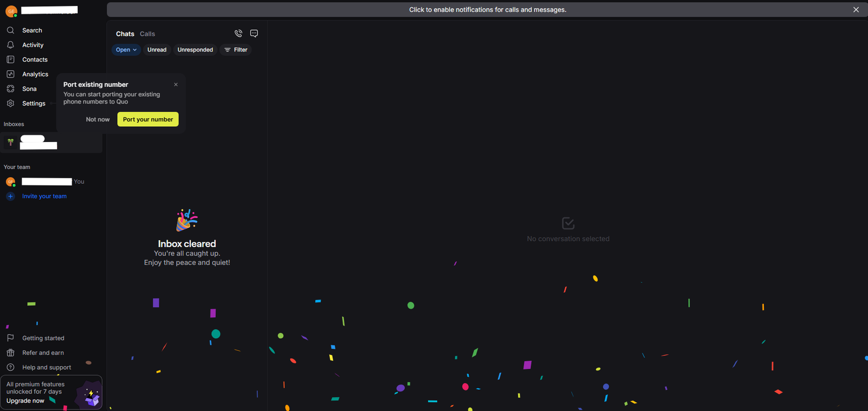Click the Search magnifier icon in sidebar

click(x=10, y=30)
